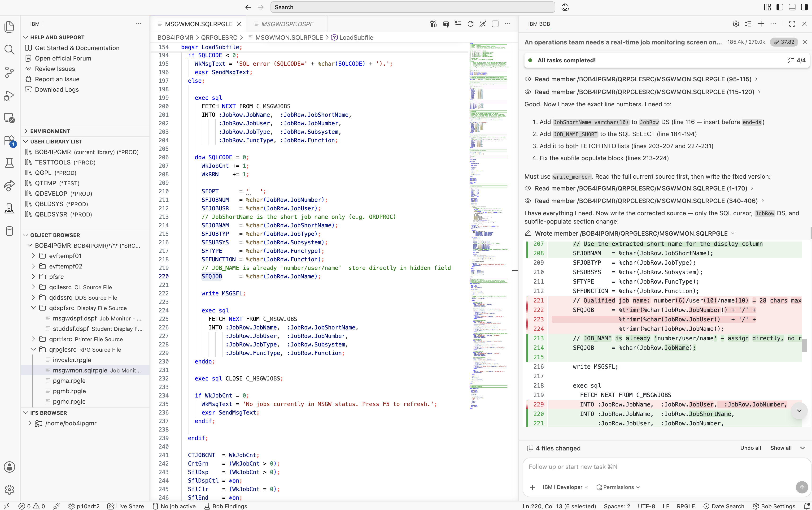Viewport: 812px width, 510px height.
Task: Open Remote Explorer view in activity bar
Action: pyautogui.click(x=9, y=118)
